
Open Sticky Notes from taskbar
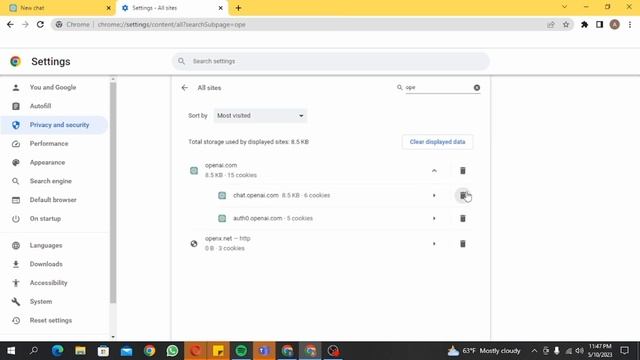pos(218,351)
